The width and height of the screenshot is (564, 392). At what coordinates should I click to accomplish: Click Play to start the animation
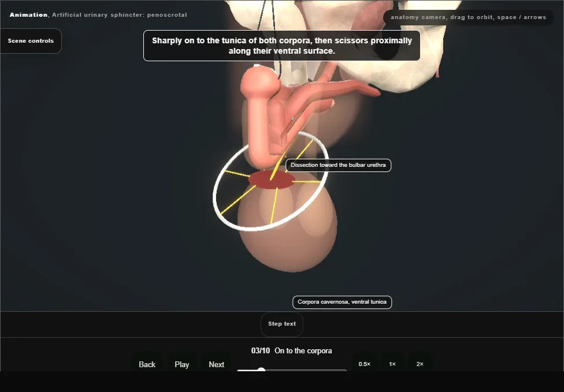pos(181,364)
